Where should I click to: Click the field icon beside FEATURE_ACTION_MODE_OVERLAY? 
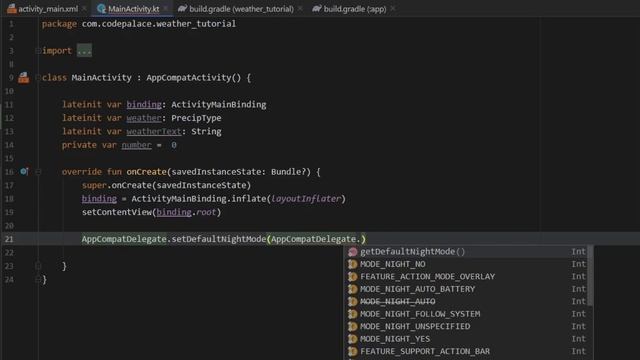(x=353, y=277)
